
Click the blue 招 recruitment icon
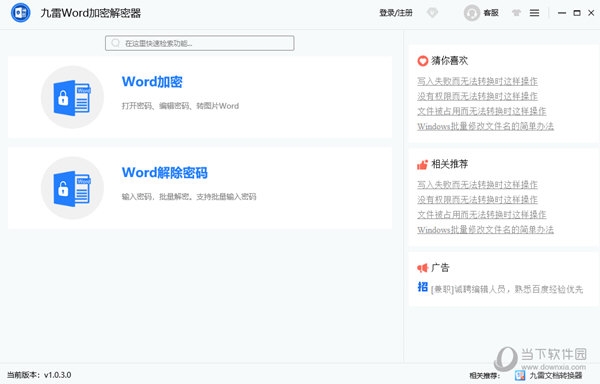[x=422, y=287]
